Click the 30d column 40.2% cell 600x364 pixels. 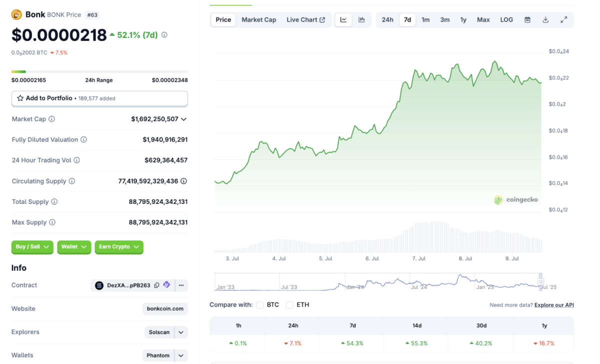tap(481, 343)
